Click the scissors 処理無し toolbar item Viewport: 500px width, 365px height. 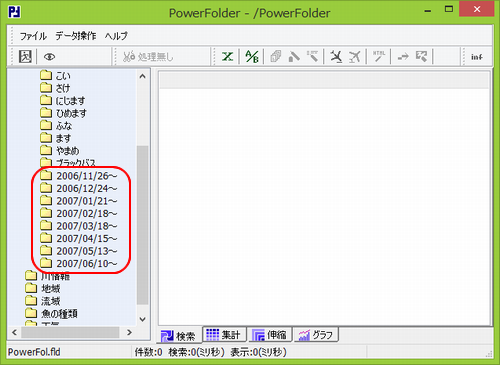point(148,57)
